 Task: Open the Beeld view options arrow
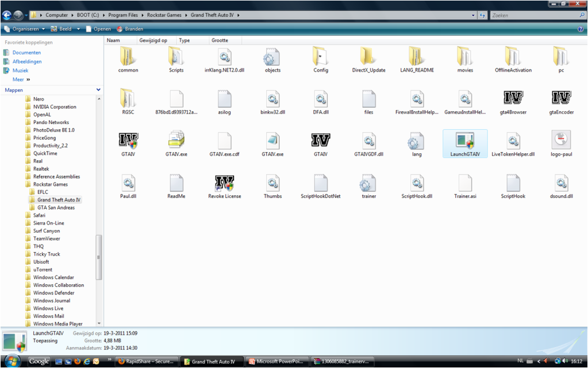78,29
